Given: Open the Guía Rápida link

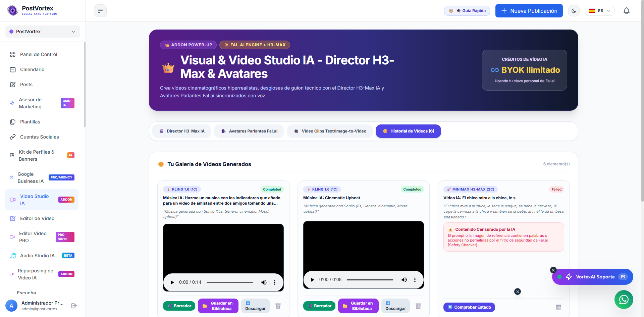Looking at the screenshot, I should tap(467, 11).
